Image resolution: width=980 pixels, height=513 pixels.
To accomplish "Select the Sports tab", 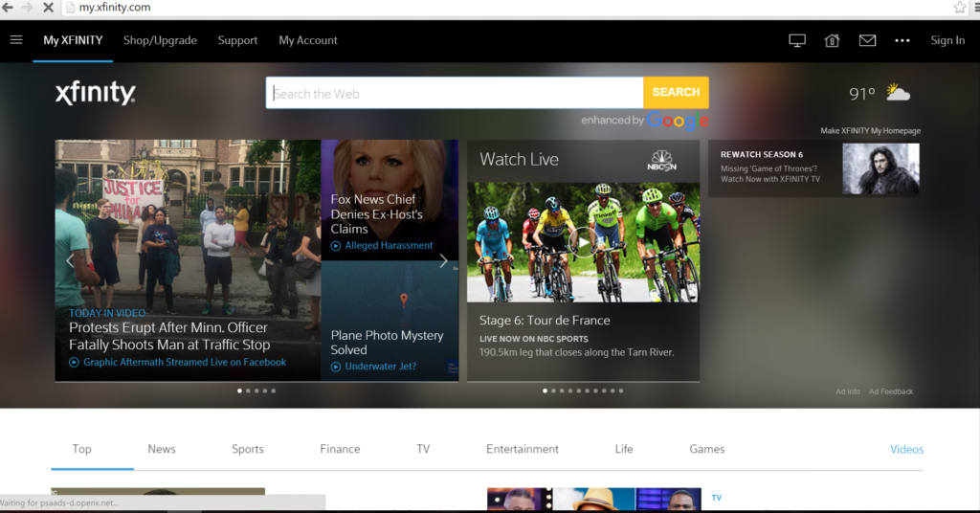I will pyautogui.click(x=247, y=449).
